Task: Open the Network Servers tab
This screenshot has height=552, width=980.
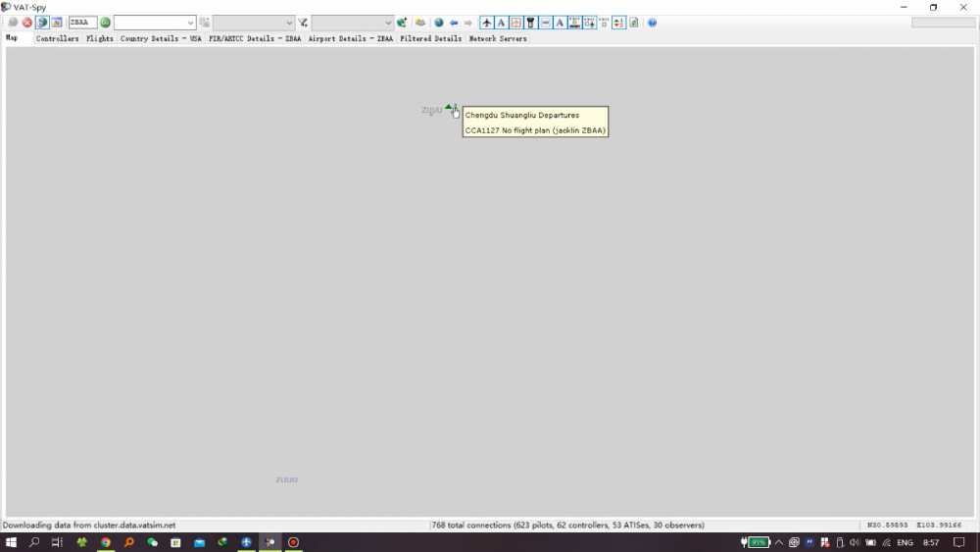Action: click(x=498, y=39)
